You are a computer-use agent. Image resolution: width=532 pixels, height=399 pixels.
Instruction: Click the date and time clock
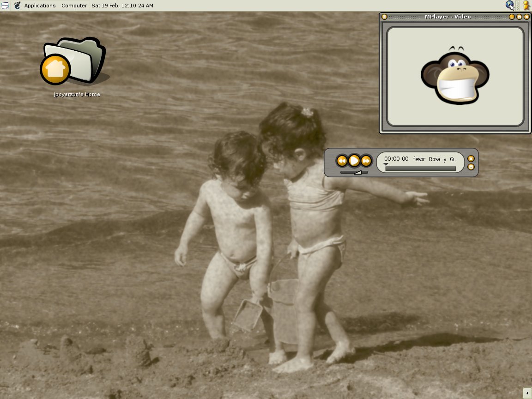pos(122,6)
